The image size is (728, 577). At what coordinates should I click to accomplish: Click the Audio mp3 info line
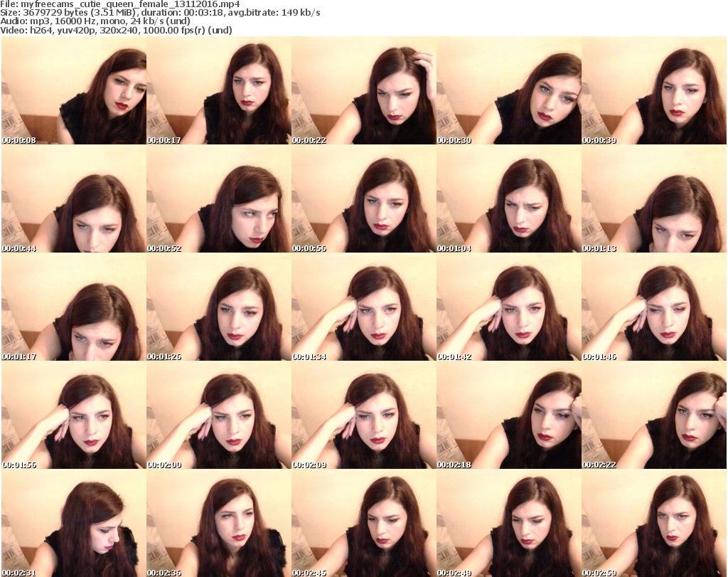(x=95, y=21)
